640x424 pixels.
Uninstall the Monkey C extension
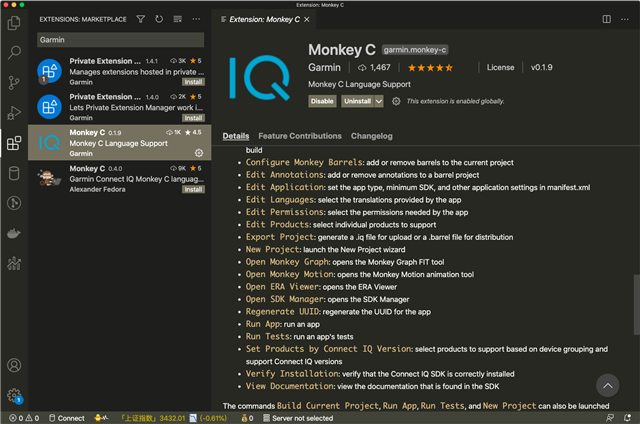pyautogui.click(x=358, y=101)
